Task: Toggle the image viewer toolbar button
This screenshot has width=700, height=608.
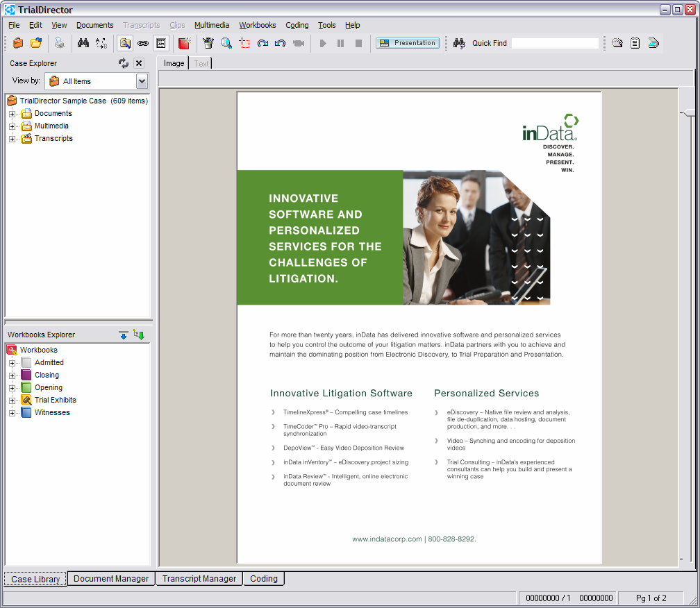Action: (x=124, y=43)
